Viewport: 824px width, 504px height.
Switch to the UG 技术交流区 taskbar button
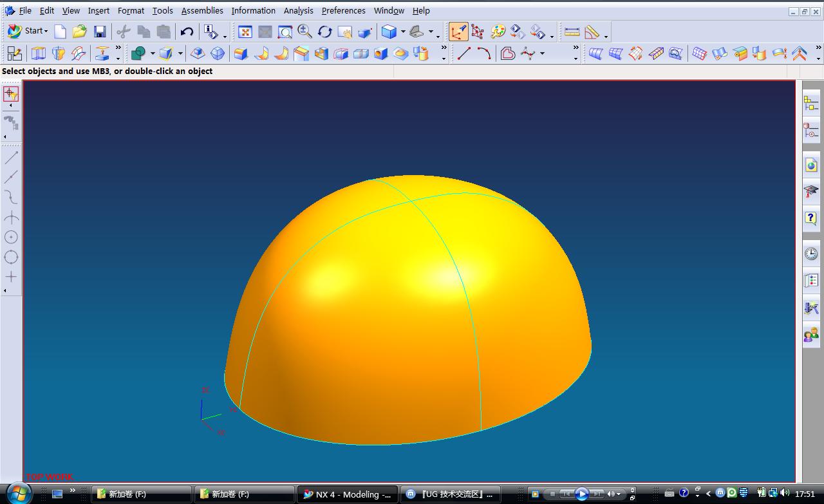click(450, 494)
